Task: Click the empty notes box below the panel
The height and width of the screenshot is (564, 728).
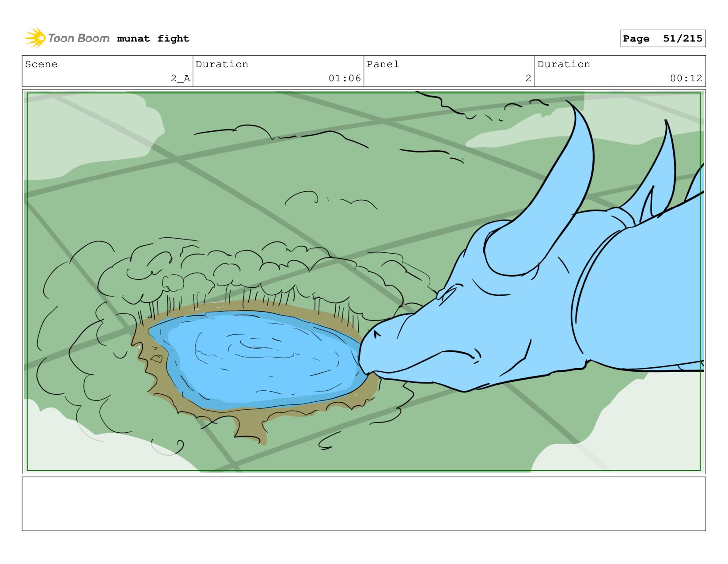Action: pyautogui.click(x=364, y=504)
